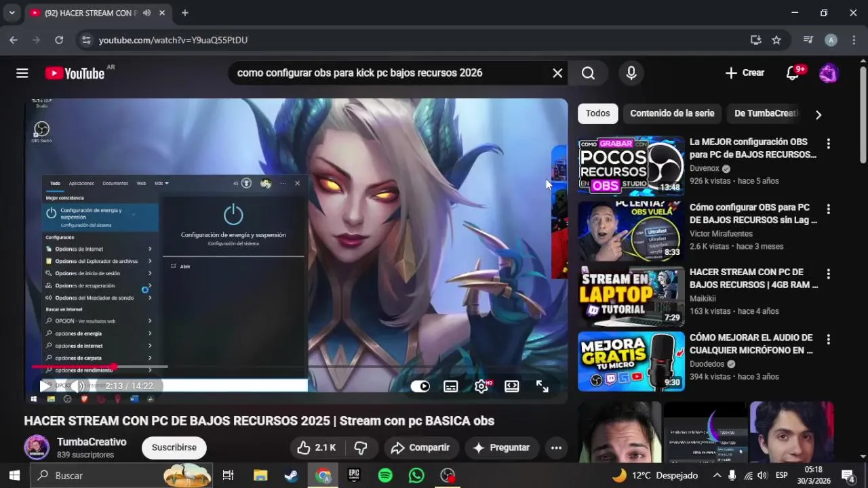The height and width of the screenshot is (488, 868).
Task: Show hidden system tray icons chevron
Action: pyautogui.click(x=717, y=475)
